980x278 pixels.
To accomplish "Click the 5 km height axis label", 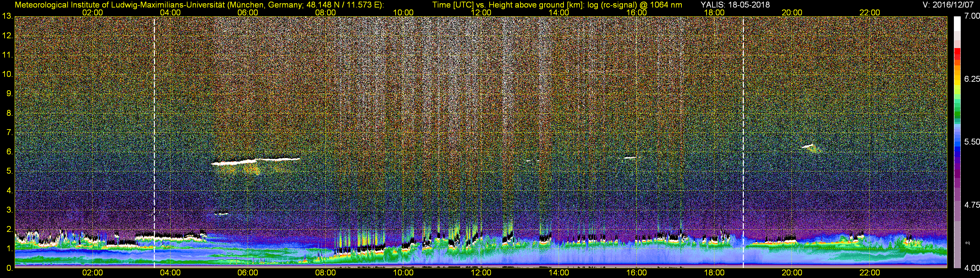I will [9, 171].
